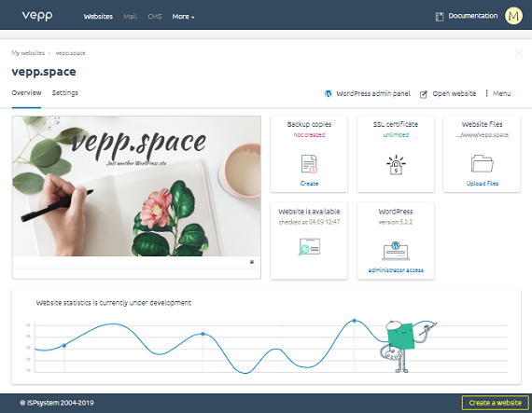This screenshot has height=413, width=532.
Task: Click the SSL certificate card title
Action: click(x=396, y=124)
